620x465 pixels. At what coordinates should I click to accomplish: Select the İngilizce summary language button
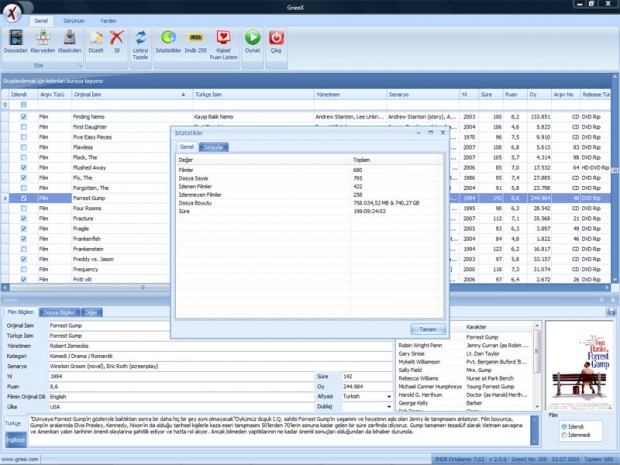[15, 440]
